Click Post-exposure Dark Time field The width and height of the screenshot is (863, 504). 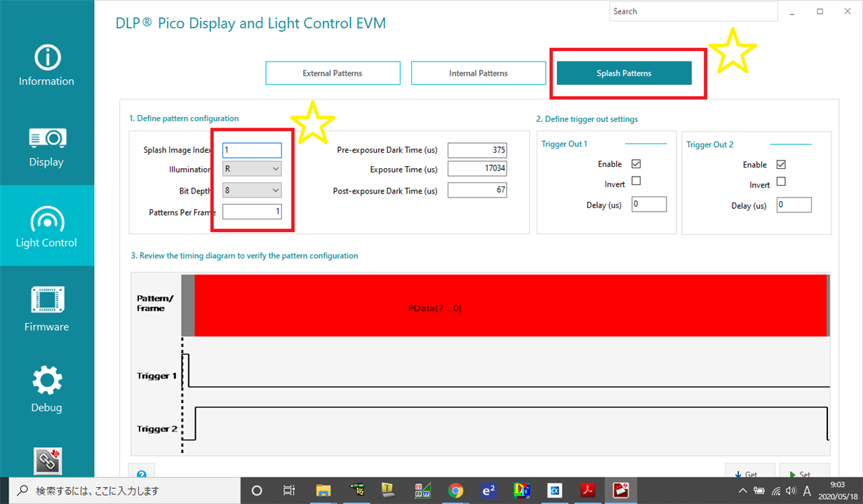pyautogui.click(x=477, y=190)
